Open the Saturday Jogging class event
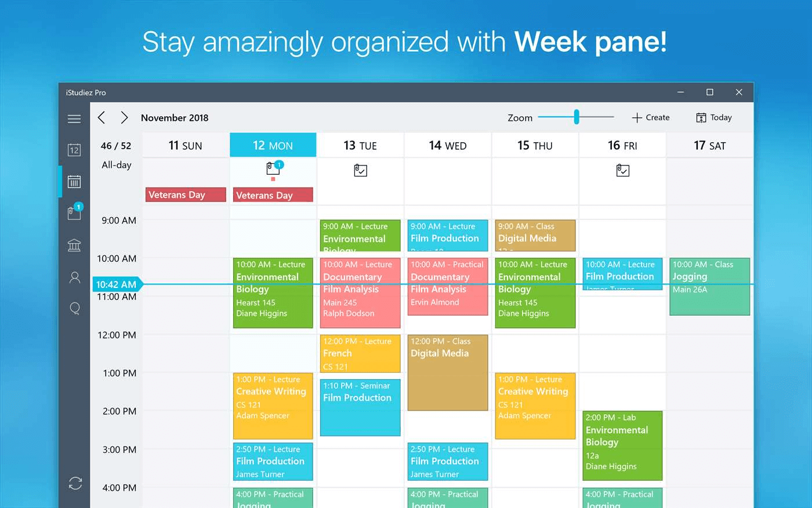 coord(710,287)
